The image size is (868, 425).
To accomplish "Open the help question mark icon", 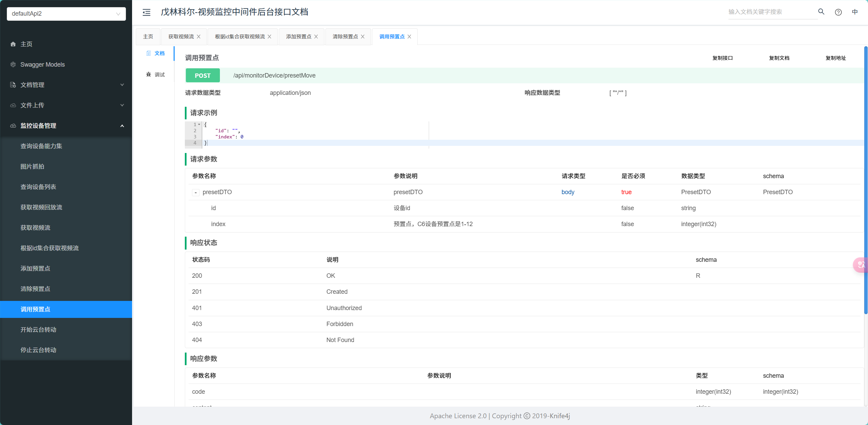I will 838,12.
